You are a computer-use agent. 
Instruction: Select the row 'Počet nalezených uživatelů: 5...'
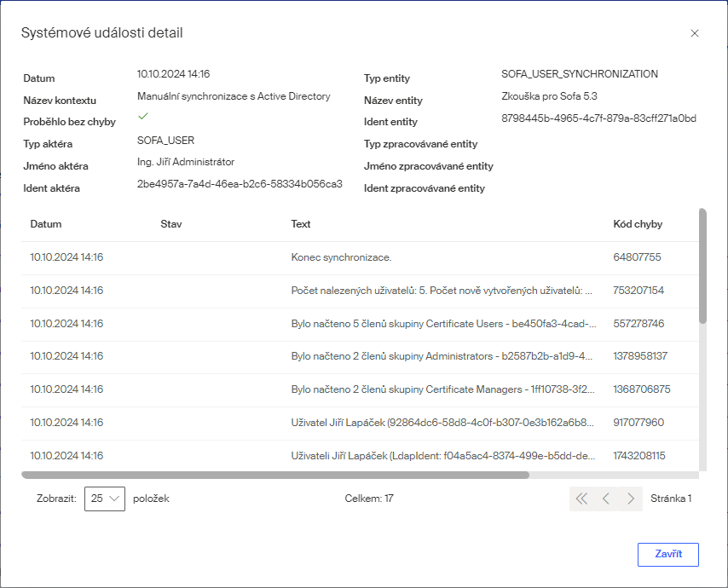pos(360,291)
